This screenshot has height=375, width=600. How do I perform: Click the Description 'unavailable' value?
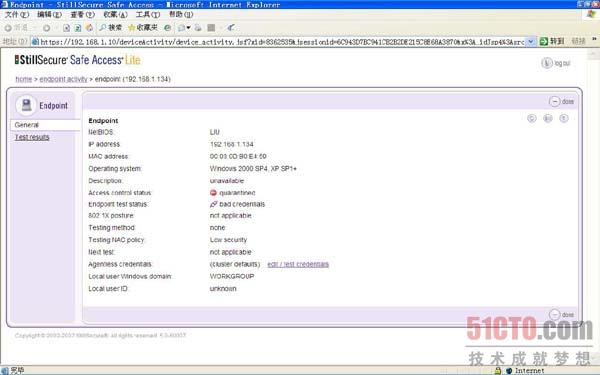(x=227, y=181)
